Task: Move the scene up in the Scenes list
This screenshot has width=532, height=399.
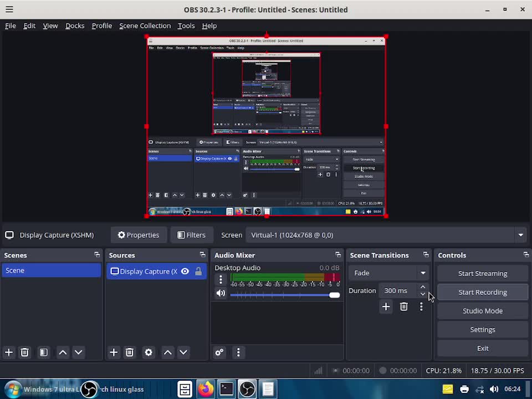Action: (63, 352)
